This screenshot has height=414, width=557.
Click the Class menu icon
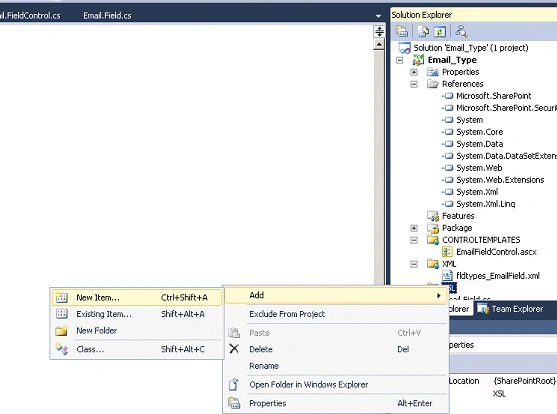(61, 349)
